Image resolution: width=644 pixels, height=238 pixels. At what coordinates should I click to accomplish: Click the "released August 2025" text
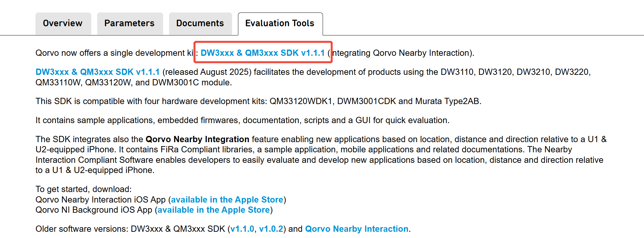[207, 72]
